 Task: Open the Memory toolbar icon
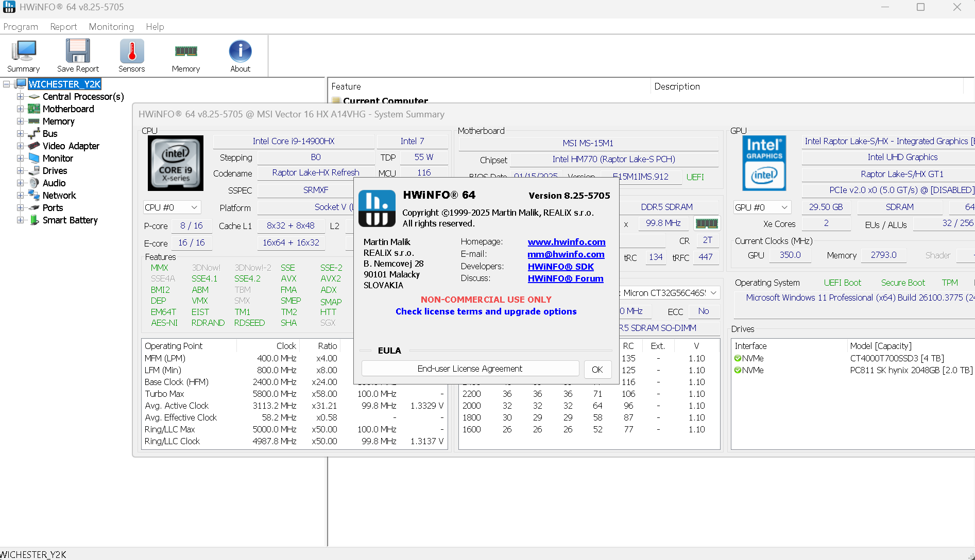186,51
